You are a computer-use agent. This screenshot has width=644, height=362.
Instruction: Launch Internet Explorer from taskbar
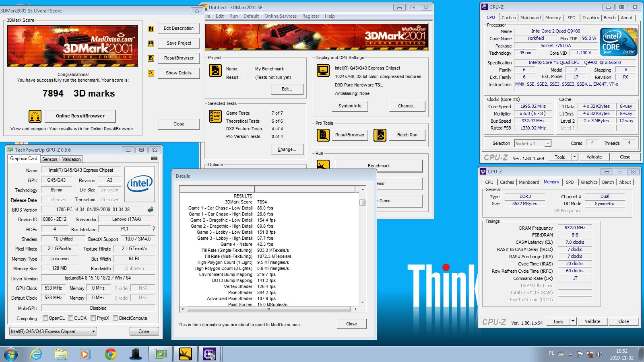[x=36, y=354]
